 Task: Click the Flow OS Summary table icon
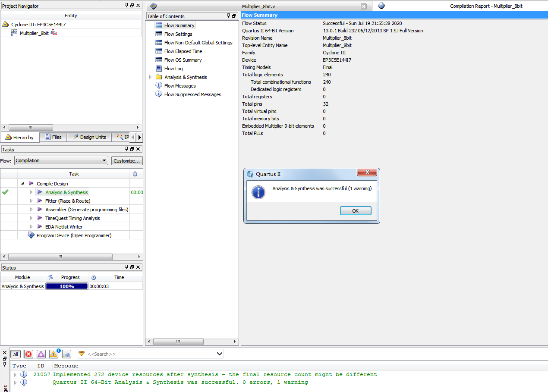click(x=159, y=60)
